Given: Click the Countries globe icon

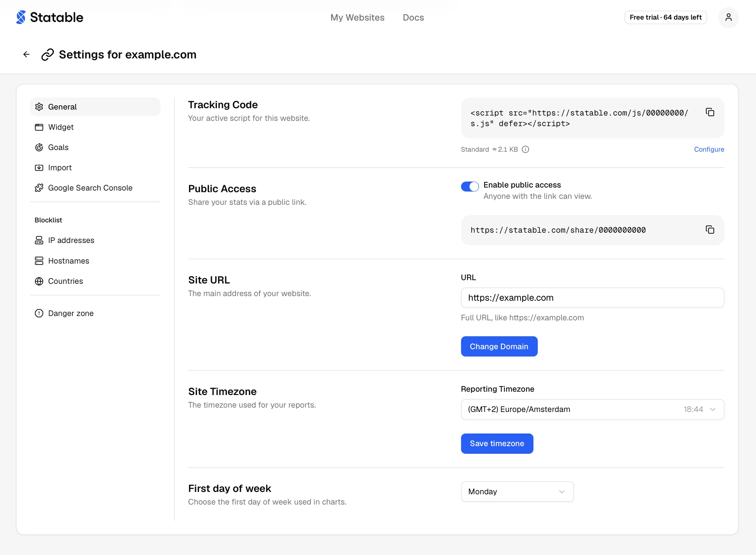Looking at the screenshot, I should [x=39, y=281].
